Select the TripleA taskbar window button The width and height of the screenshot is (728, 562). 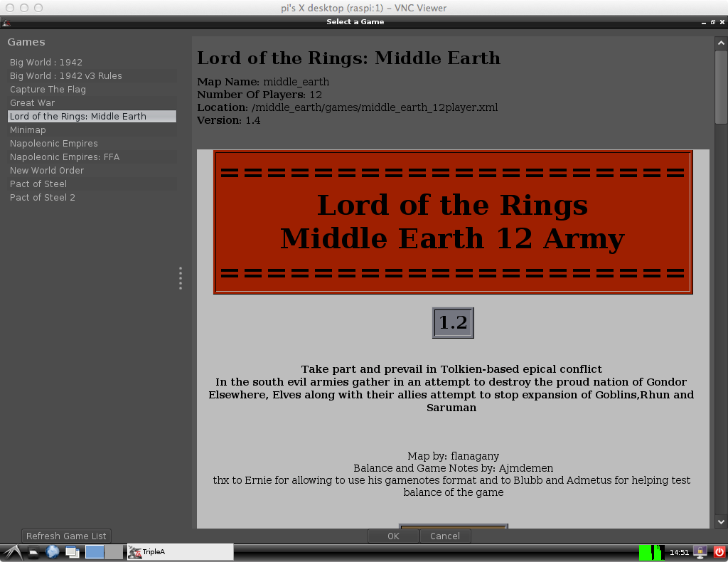coord(181,552)
